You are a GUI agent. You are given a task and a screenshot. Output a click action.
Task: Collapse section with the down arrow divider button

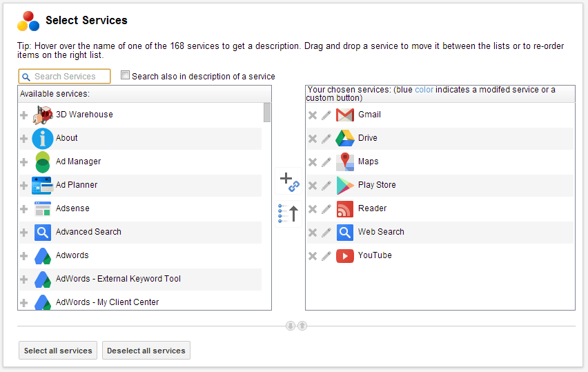click(x=291, y=326)
